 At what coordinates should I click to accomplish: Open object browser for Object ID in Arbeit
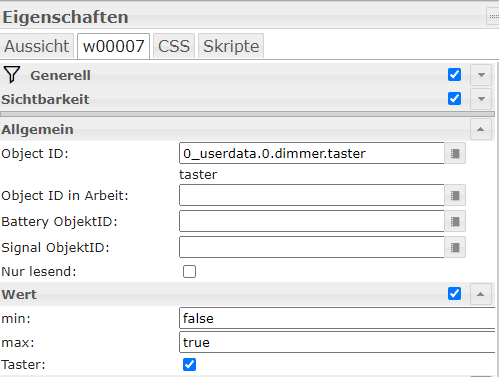[x=455, y=195]
